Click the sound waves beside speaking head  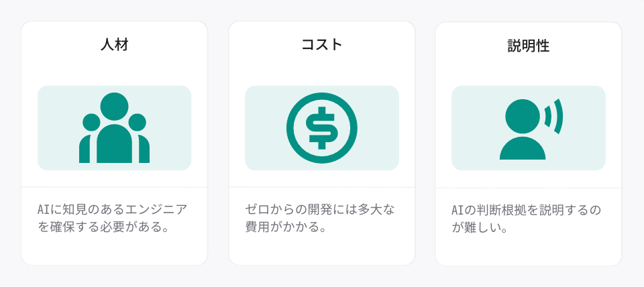(553, 116)
